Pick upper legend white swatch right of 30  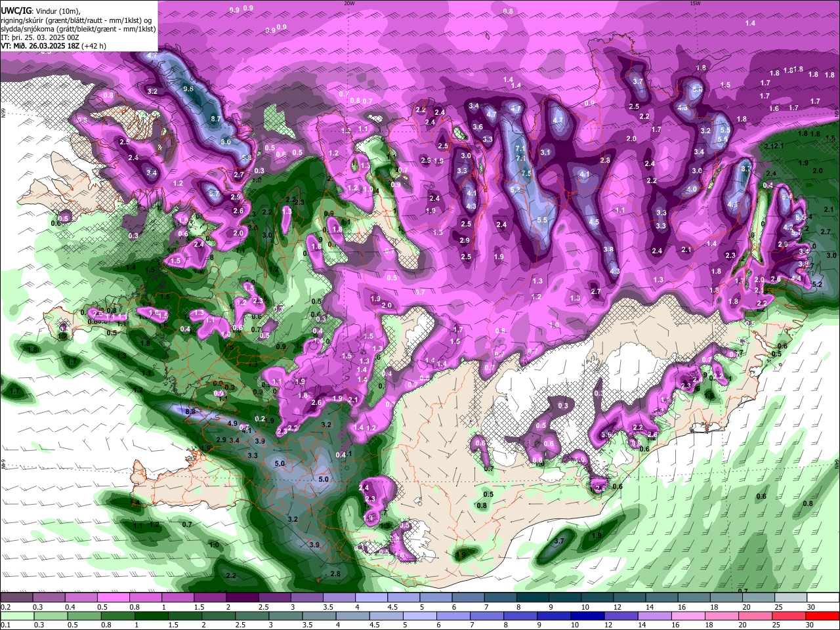pyautogui.click(x=823, y=598)
